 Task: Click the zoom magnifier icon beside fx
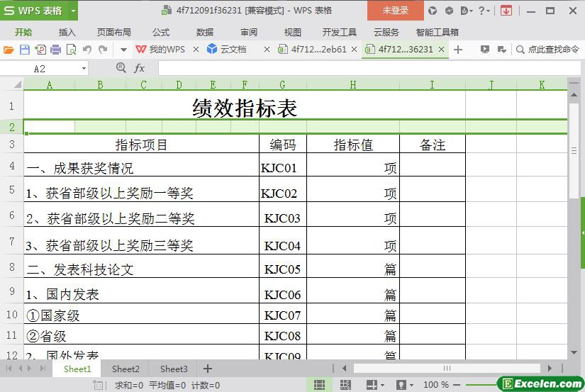pyautogui.click(x=121, y=68)
